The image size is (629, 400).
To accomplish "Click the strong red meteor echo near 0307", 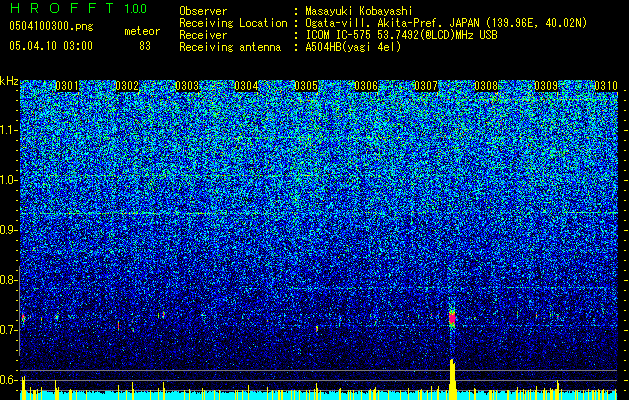I will 452,318.
